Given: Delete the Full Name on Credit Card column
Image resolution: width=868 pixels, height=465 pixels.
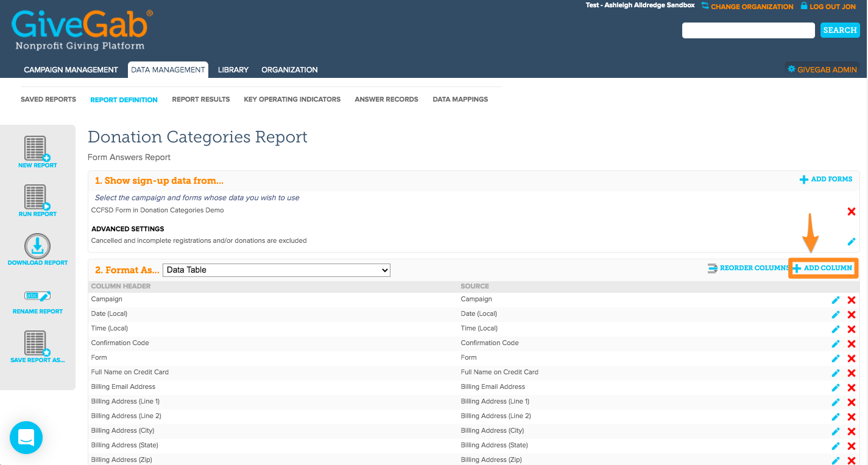Looking at the screenshot, I should click(852, 373).
